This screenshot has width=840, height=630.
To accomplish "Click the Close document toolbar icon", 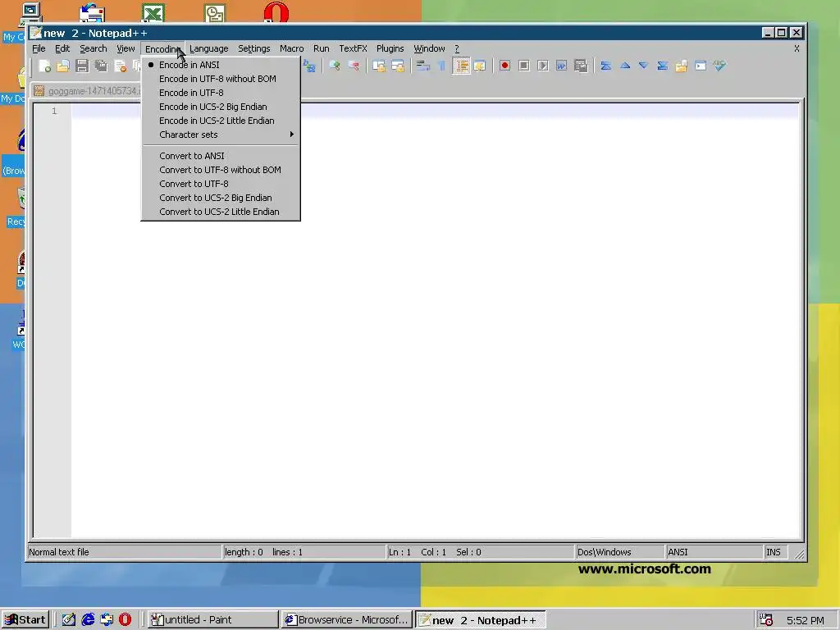I will 120,66.
